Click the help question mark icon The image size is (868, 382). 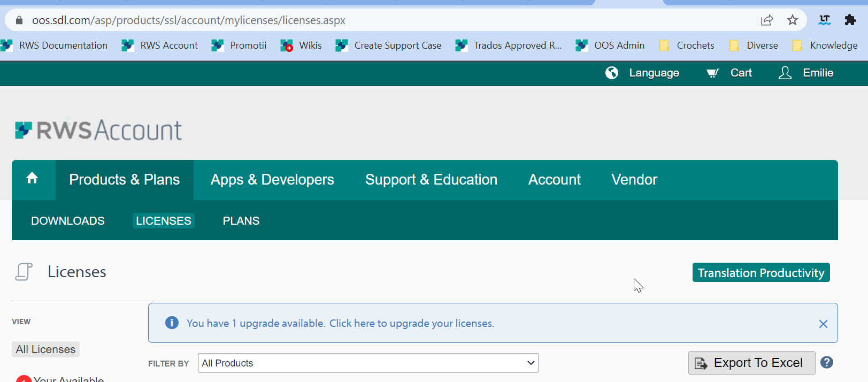point(827,362)
